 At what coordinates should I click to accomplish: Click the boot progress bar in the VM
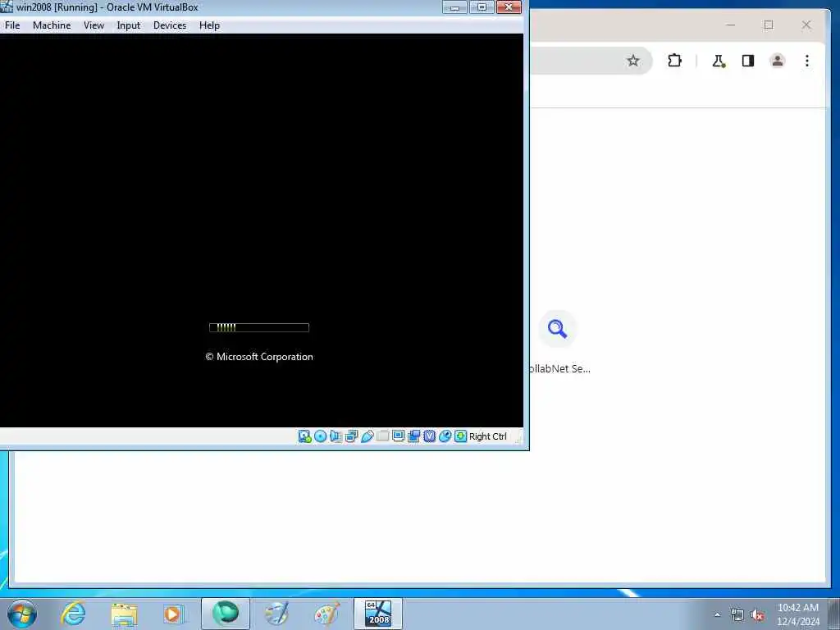tap(258, 327)
